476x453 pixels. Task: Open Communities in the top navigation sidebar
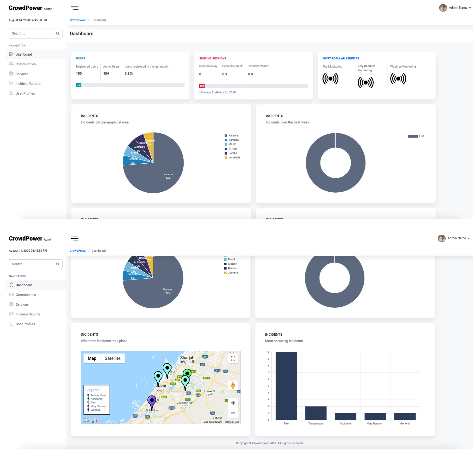(x=26, y=64)
